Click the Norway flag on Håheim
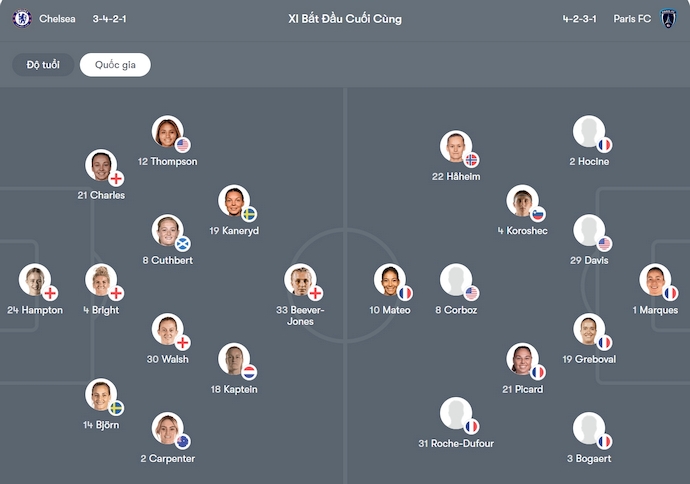Image resolution: width=690 pixels, height=484 pixels. pos(471,160)
